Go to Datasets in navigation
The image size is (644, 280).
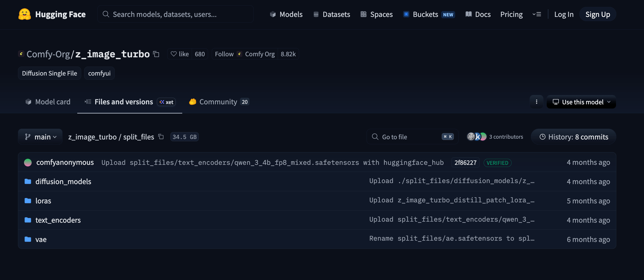[331, 14]
